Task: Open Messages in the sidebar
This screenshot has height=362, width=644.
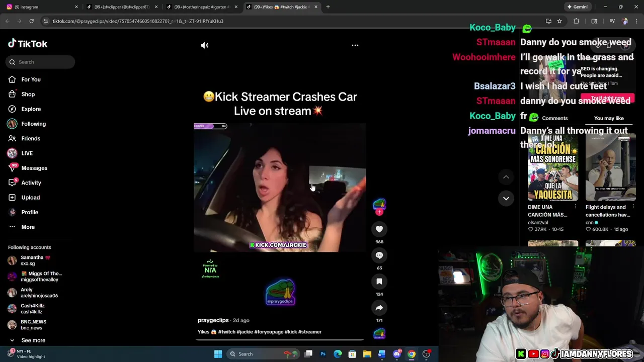Action: tap(34, 168)
